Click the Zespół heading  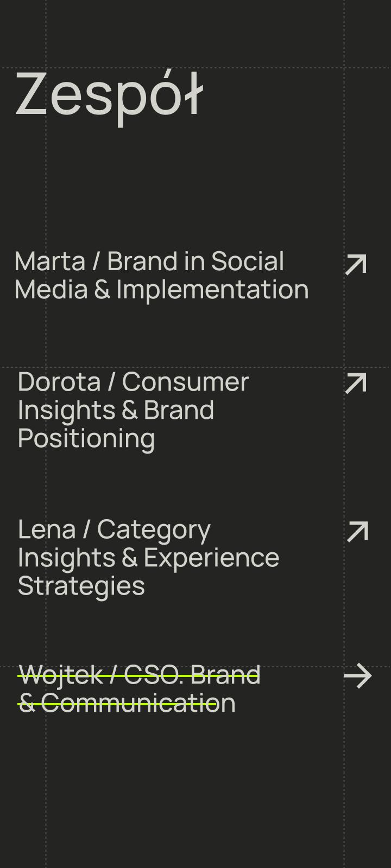pyautogui.click(x=109, y=95)
